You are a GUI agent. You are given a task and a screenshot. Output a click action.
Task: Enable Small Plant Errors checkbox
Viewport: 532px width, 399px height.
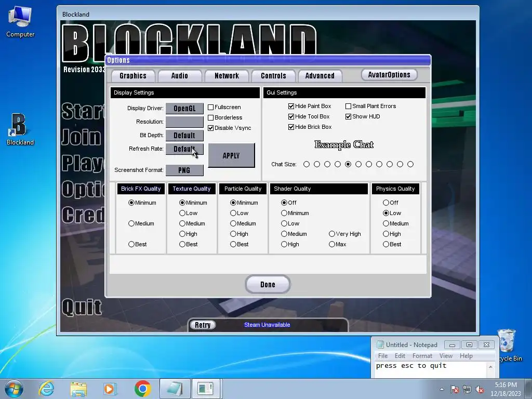click(349, 106)
